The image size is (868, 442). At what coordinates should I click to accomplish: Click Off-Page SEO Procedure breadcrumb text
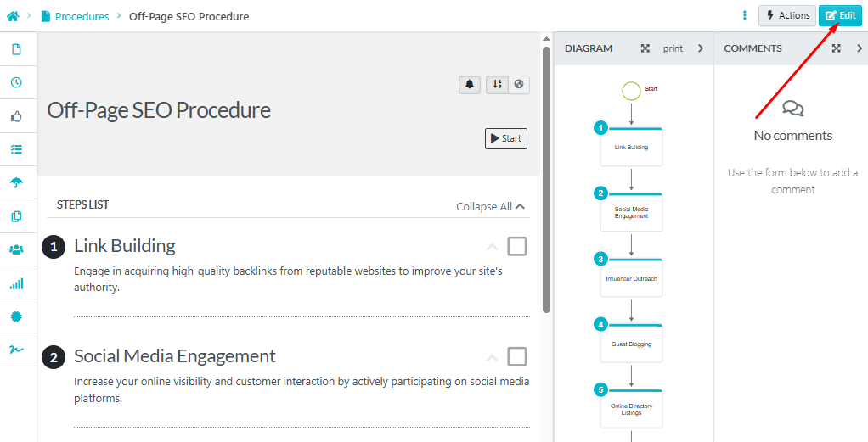(189, 17)
